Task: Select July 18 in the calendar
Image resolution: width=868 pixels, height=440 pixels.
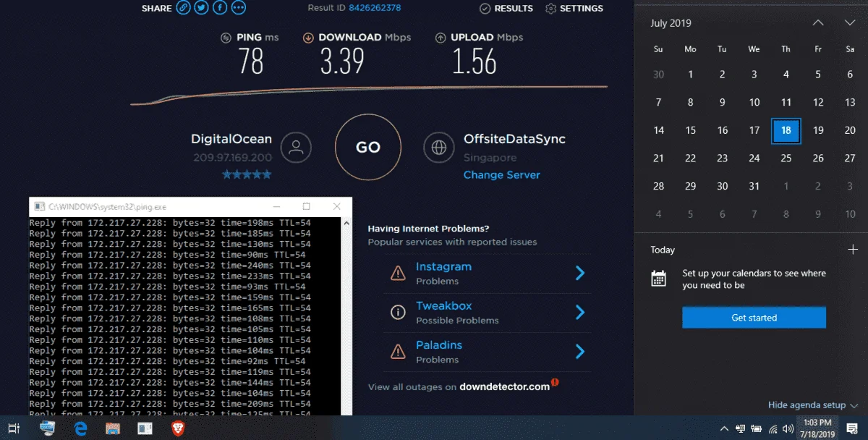Action: pos(786,131)
